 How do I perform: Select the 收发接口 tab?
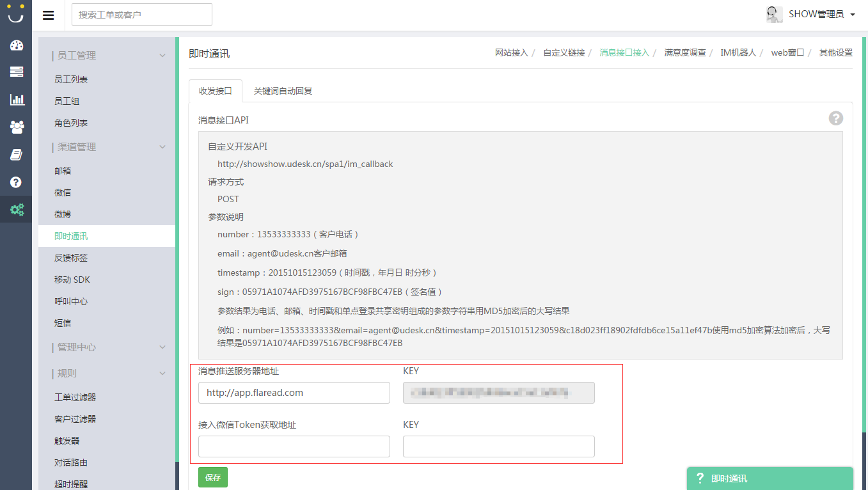215,91
